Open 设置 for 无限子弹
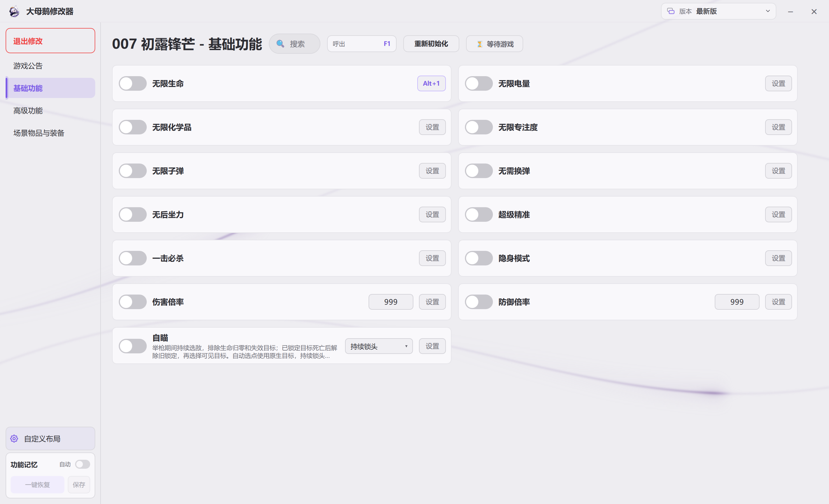The image size is (829, 504). [x=432, y=171]
